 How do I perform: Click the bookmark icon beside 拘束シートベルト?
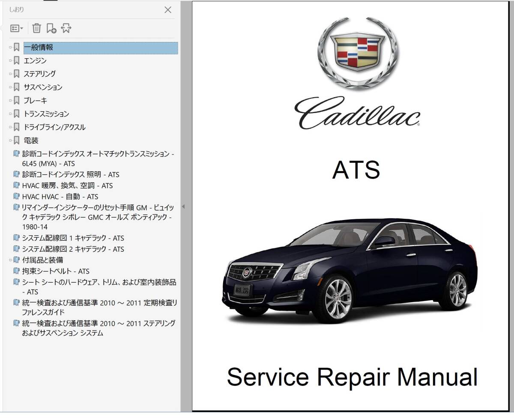coord(16,271)
